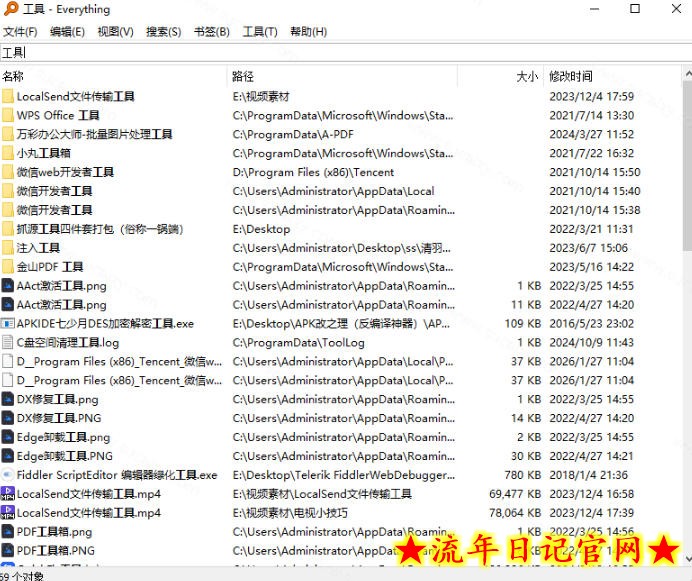The height and width of the screenshot is (581, 692).
Task: Click the path D:\Program Files (x86)\Tencent
Action: [x=313, y=172]
